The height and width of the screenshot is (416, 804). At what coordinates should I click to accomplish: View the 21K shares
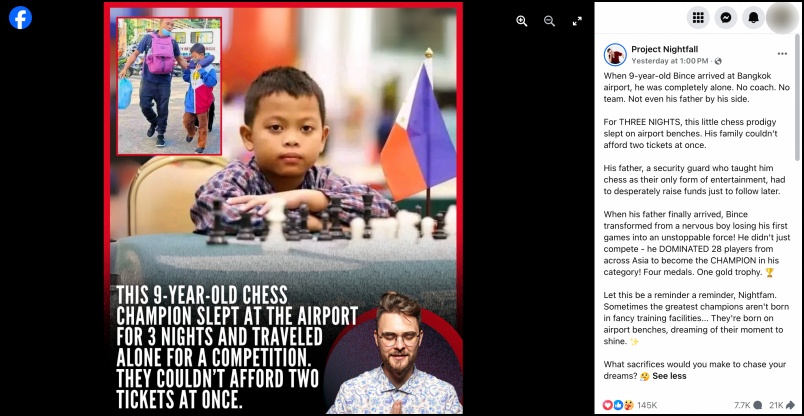tap(782, 405)
